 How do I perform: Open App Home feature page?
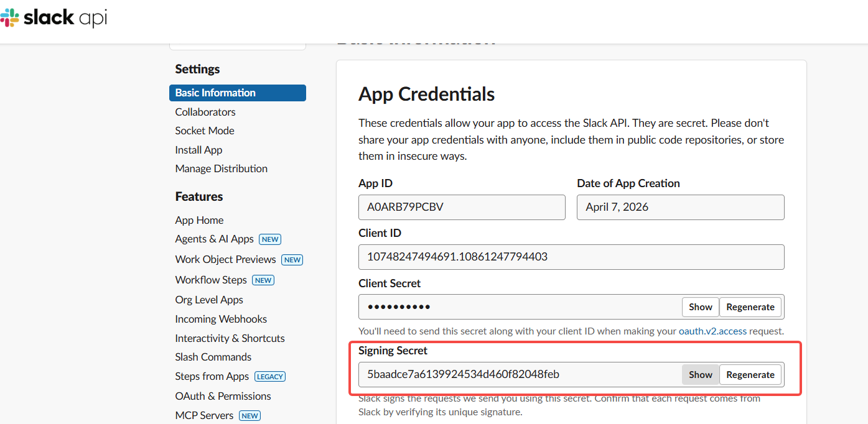pos(199,220)
